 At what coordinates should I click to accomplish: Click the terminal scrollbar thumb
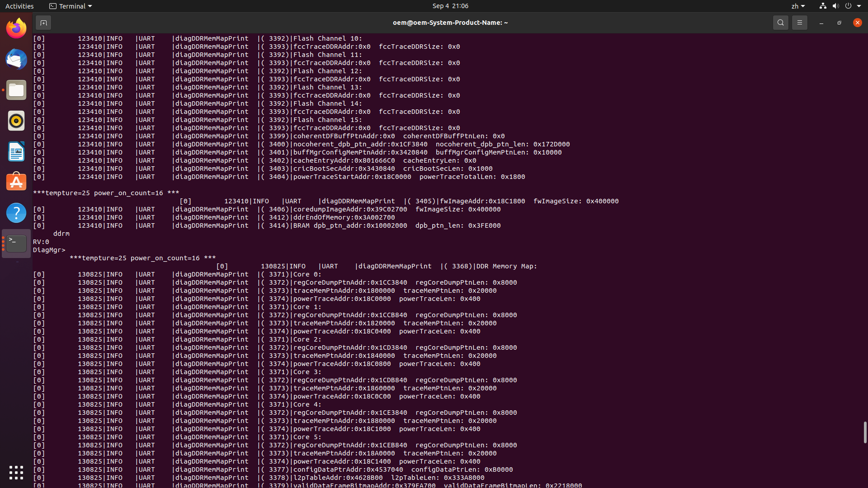pos(865,432)
